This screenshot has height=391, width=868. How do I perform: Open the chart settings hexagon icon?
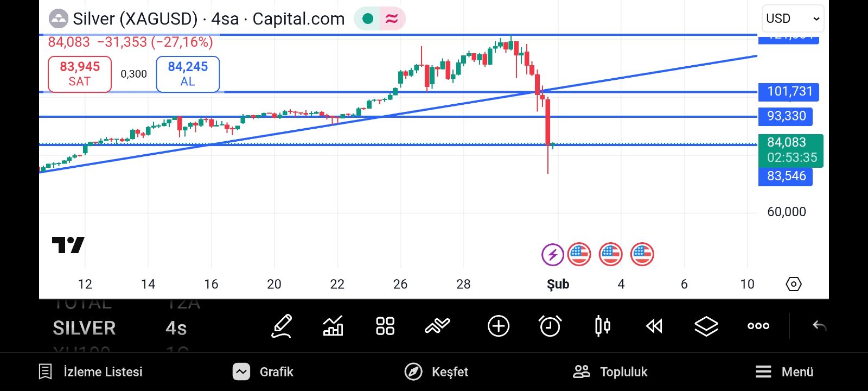[793, 284]
